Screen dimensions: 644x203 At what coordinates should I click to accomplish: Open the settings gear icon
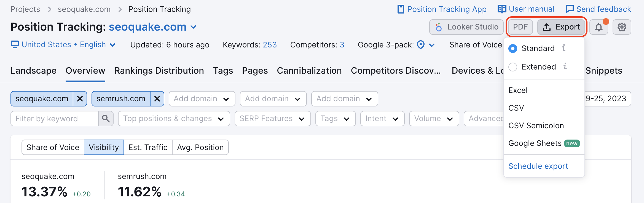click(x=622, y=27)
